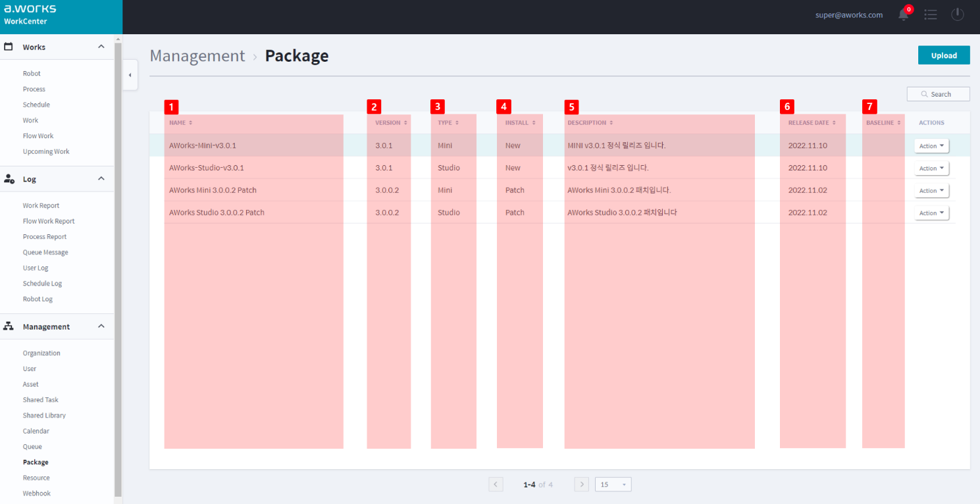
Task: Sort table by Baseline column
Action: [x=883, y=123]
